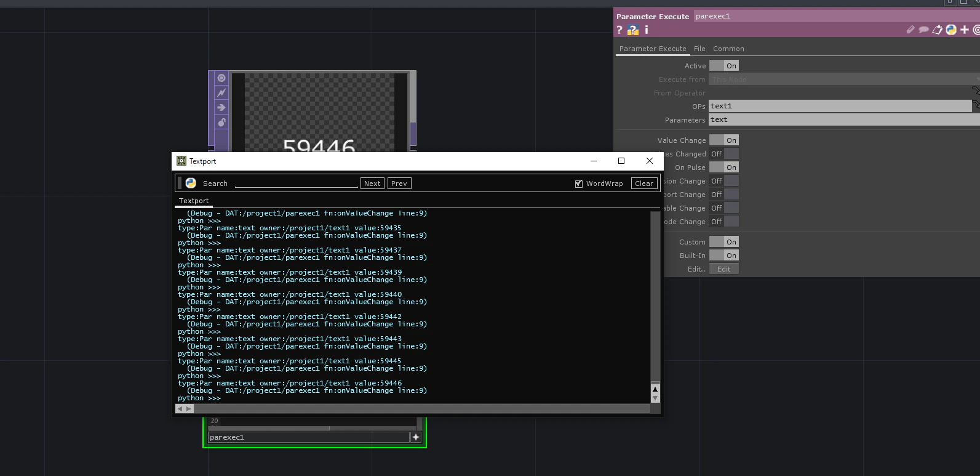Click the Textport scroll-up arrow
This screenshot has height=476, width=980.
click(655, 389)
